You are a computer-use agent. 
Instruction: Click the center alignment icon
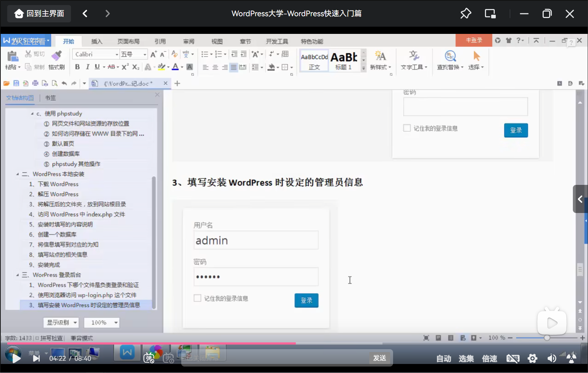point(215,67)
